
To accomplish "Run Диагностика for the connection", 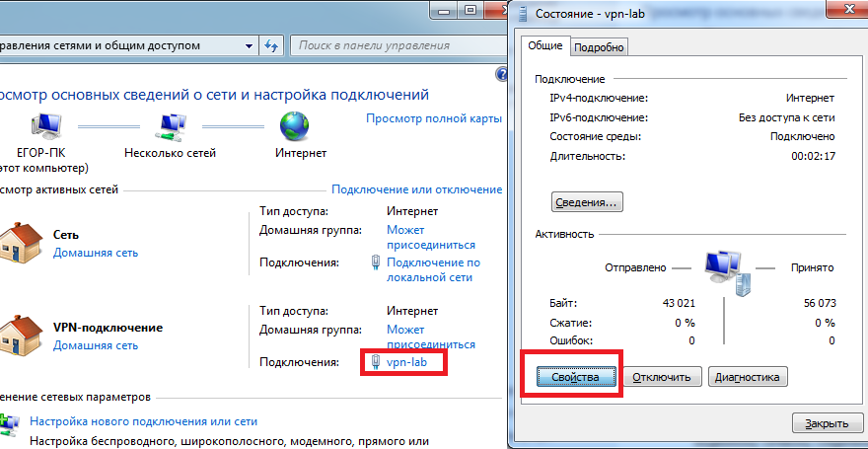I will coord(747,377).
